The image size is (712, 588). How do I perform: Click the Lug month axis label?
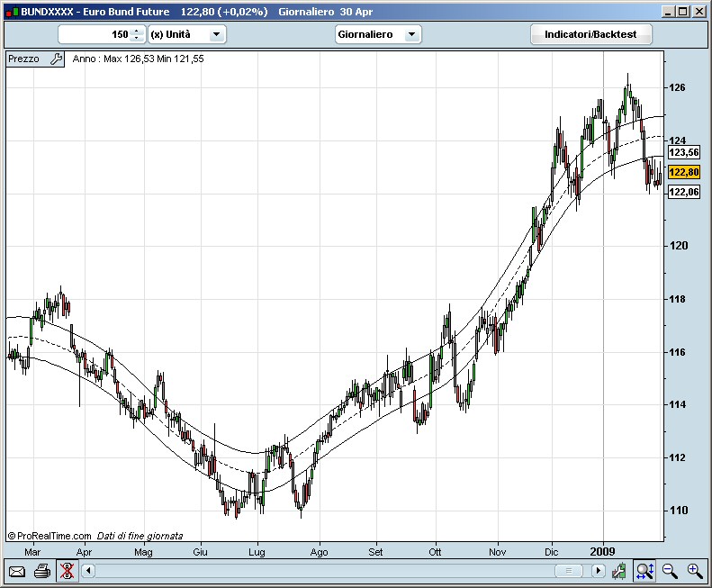pyautogui.click(x=257, y=552)
